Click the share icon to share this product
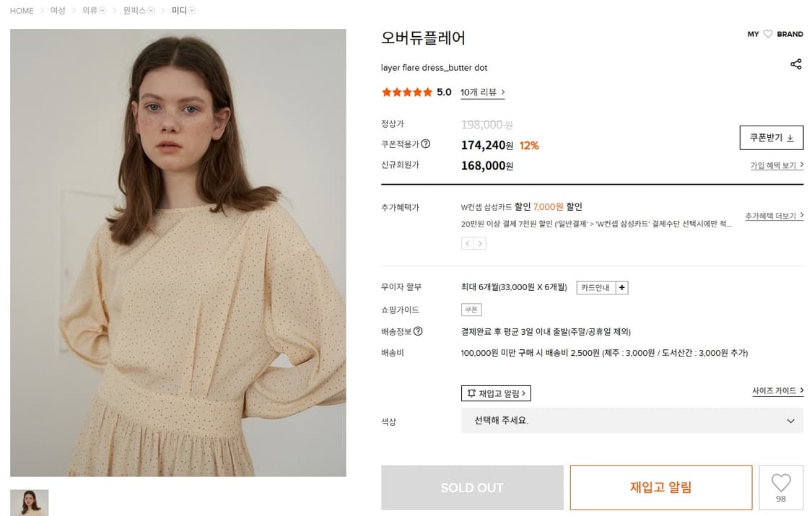The height and width of the screenshot is (516, 812). (796, 64)
